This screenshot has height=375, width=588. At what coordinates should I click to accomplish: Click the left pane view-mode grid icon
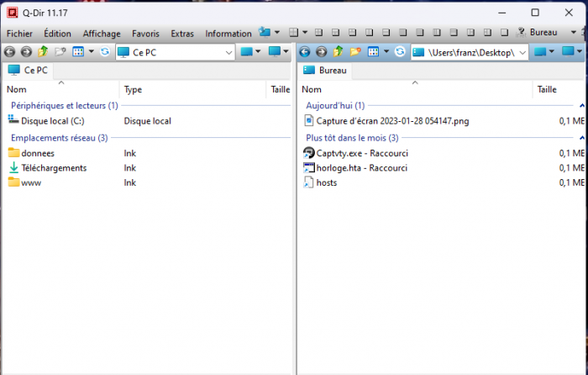tap(77, 52)
